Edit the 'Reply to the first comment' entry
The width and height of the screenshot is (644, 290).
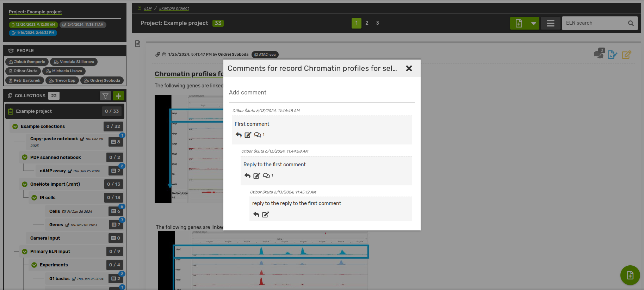(x=257, y=175)
